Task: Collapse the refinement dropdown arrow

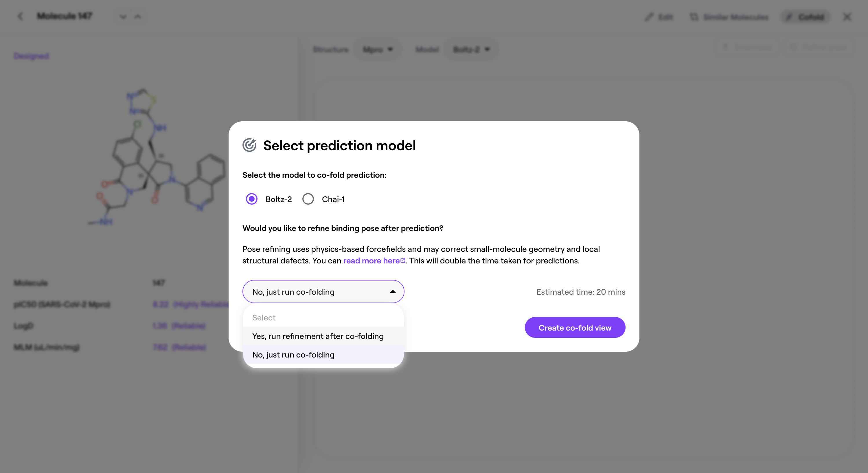Action: point(393,291)
